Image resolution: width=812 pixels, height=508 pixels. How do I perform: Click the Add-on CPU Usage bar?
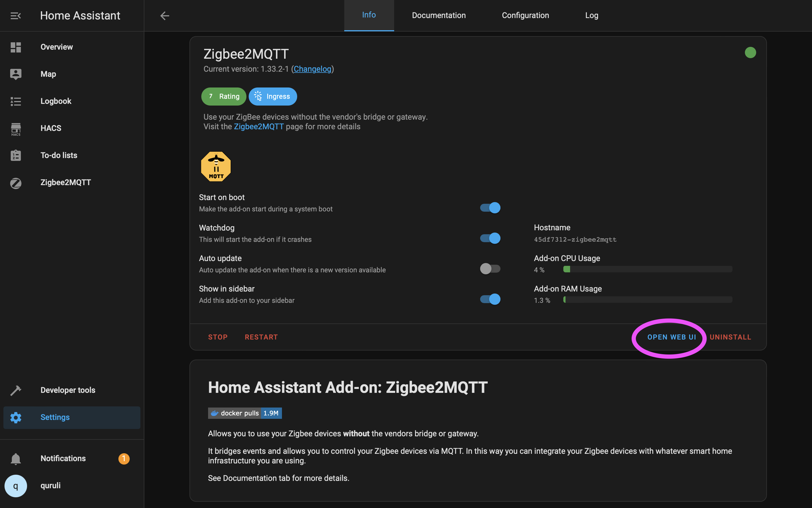[x=648, y=269]
